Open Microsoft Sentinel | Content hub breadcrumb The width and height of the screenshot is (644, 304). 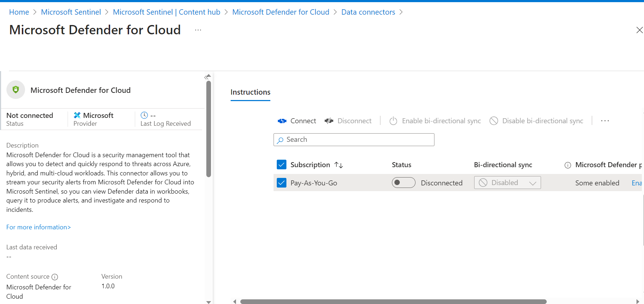point(167,12)
